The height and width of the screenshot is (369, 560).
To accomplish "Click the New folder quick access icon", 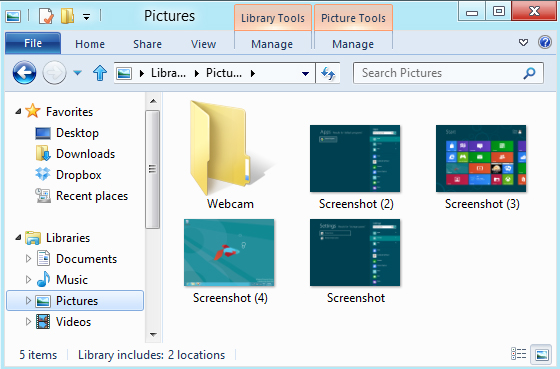I will click(x=67, y=16).
